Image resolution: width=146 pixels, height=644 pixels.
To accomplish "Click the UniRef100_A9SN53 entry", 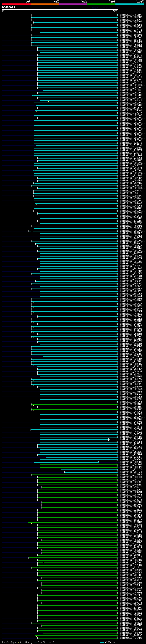I will 131,50.
